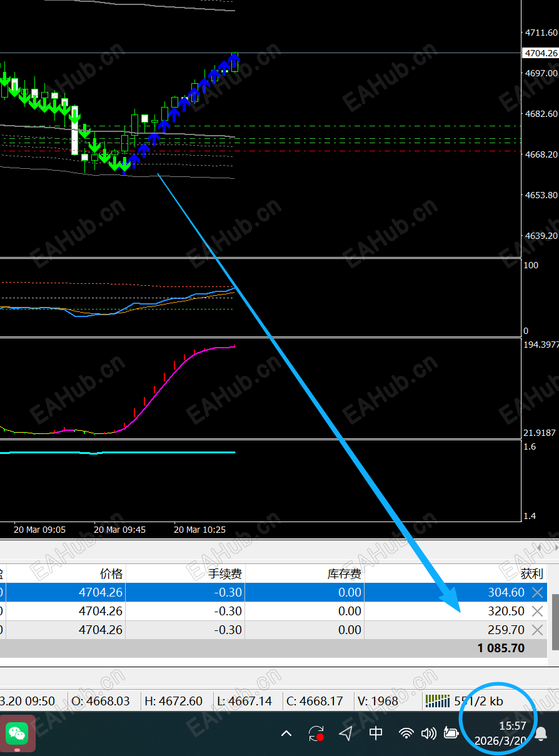Screen dimensions: 559x756
Task: Click the 194.3977 indicator scale value
Action: (x=541, y=345)
